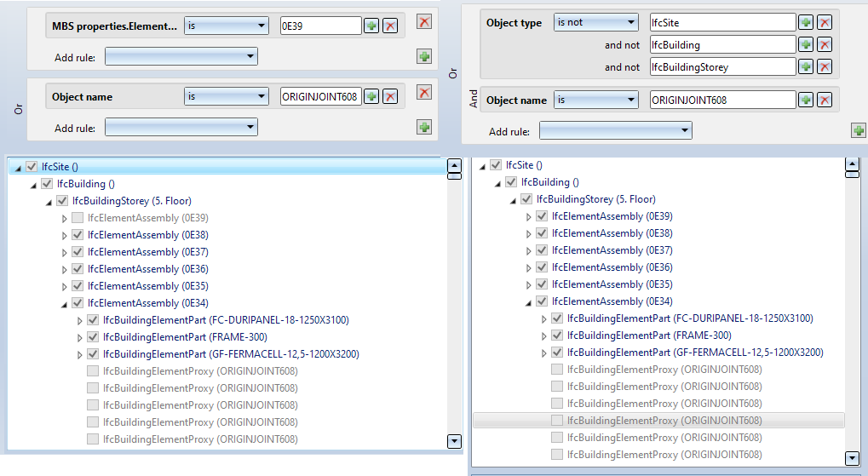Open the Add rule dropdown under MBS properties
868x476 pixels.
coord(181,56)
